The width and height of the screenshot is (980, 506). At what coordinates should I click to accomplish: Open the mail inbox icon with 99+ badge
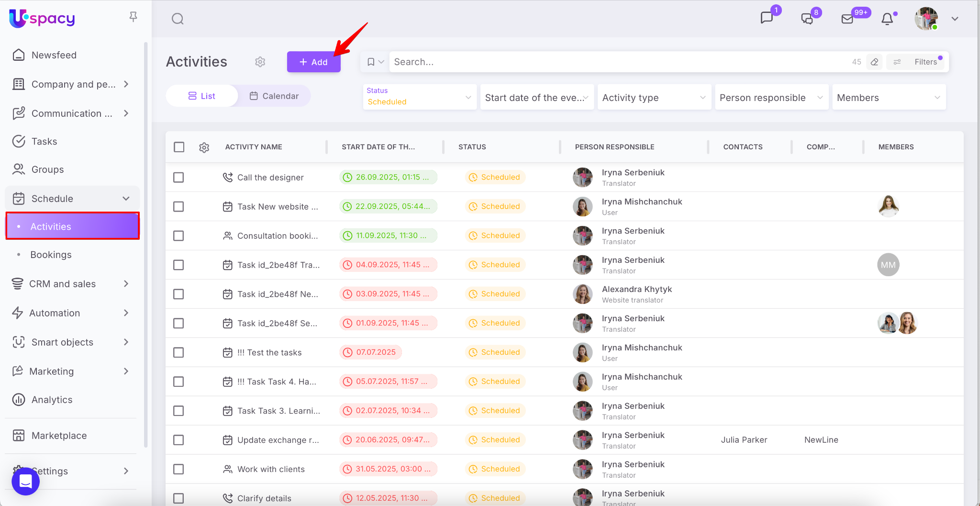847,19
